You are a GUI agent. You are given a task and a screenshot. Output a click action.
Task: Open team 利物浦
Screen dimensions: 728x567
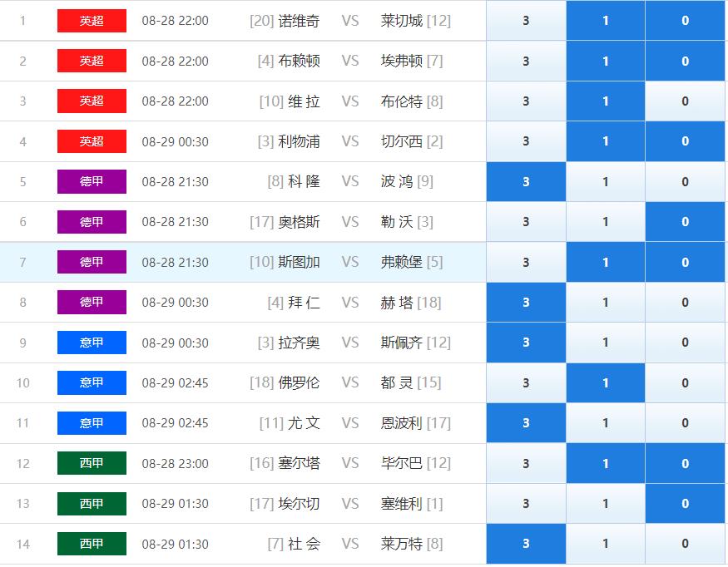pos(299,141)
